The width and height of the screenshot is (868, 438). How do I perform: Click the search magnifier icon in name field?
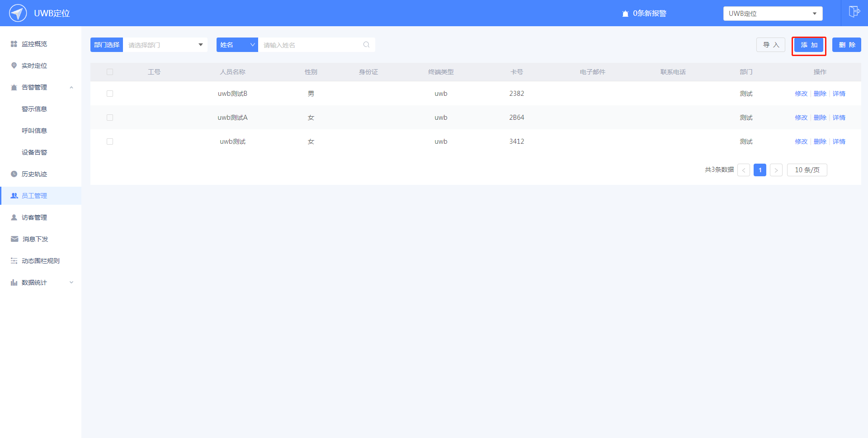point(366,45)
